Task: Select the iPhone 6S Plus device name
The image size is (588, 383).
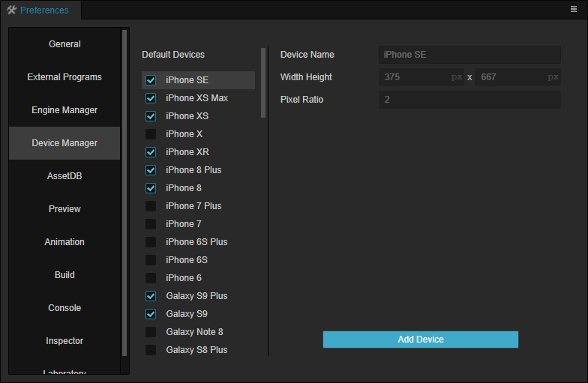Action: (196, 242)
